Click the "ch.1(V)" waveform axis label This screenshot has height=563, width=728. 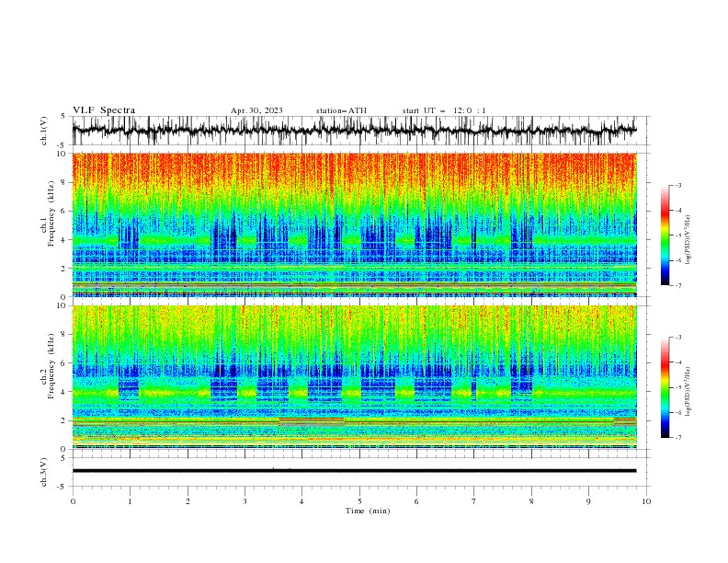pos(43,131)
